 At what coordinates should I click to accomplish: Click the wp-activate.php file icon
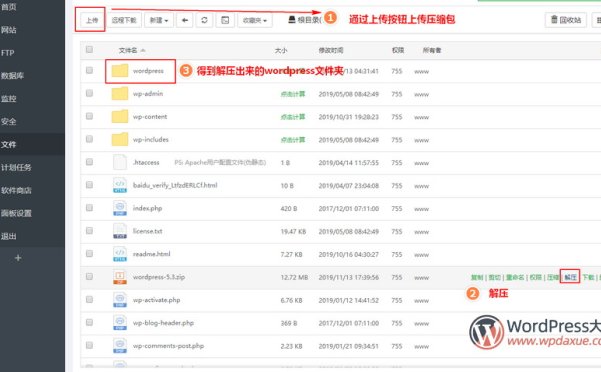point(120,300)
